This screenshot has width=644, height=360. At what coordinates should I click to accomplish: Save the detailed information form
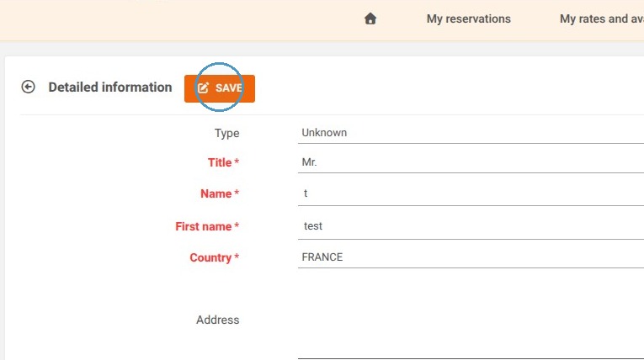pos(220,88)
